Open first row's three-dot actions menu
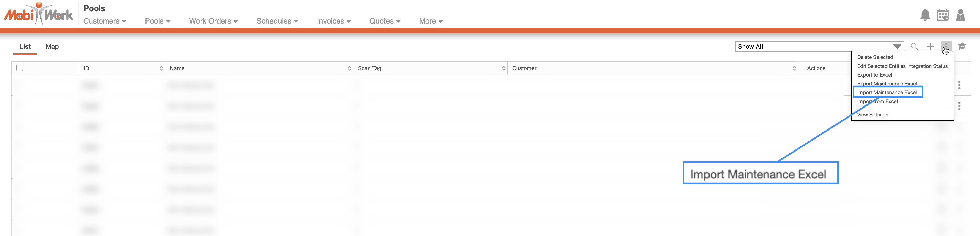 point(959,85)
